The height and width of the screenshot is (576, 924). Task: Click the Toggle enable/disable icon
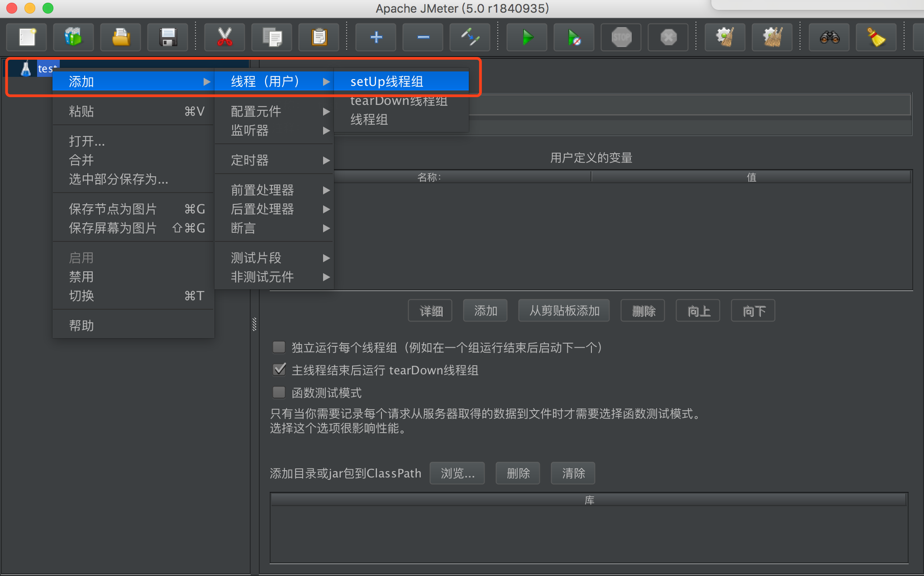coord(470,37)
